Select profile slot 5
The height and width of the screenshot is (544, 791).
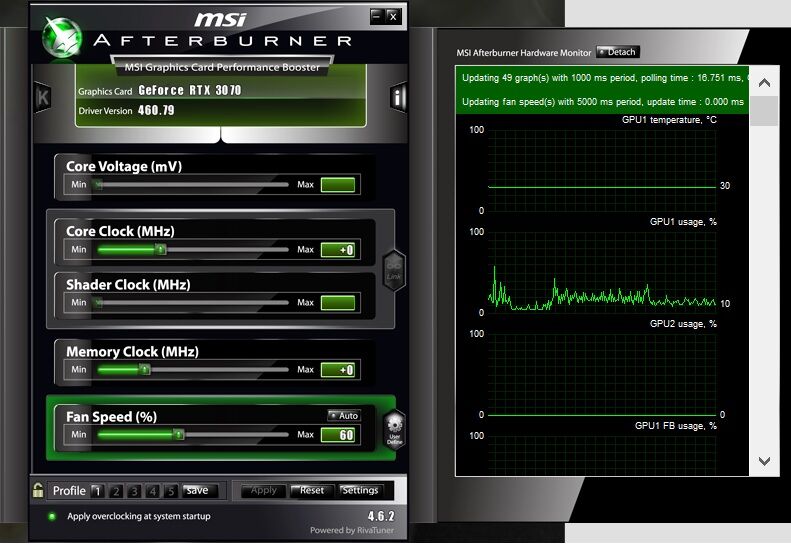tap(171, 491)
